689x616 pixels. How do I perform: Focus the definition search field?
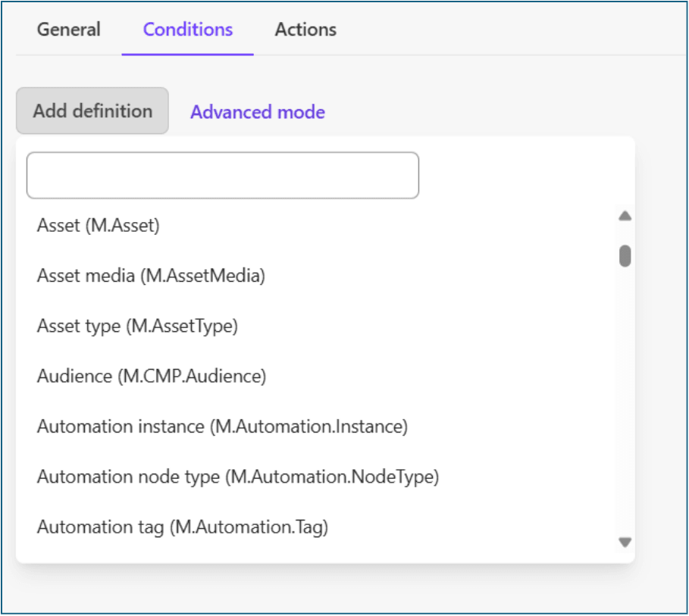click(222, 176)
